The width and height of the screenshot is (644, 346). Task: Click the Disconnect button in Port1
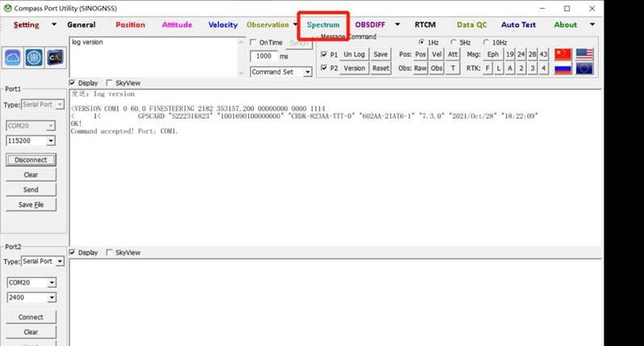[x=31, y=160]
